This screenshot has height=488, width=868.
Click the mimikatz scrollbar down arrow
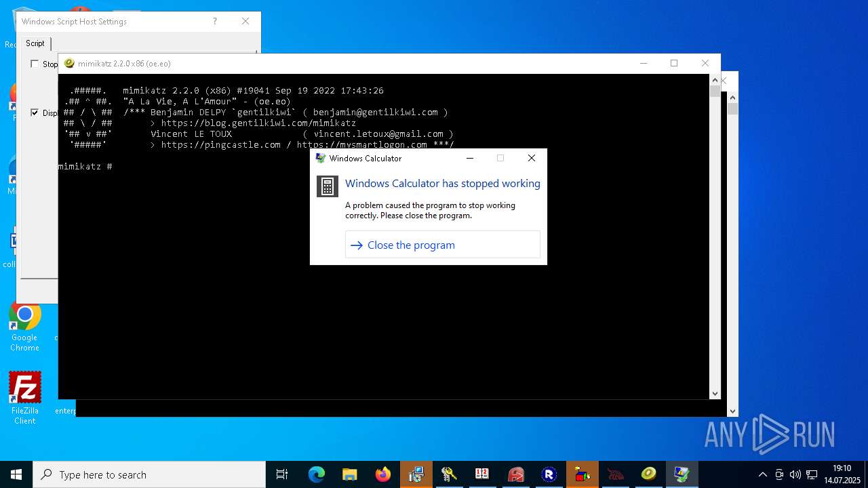[715, 393]
